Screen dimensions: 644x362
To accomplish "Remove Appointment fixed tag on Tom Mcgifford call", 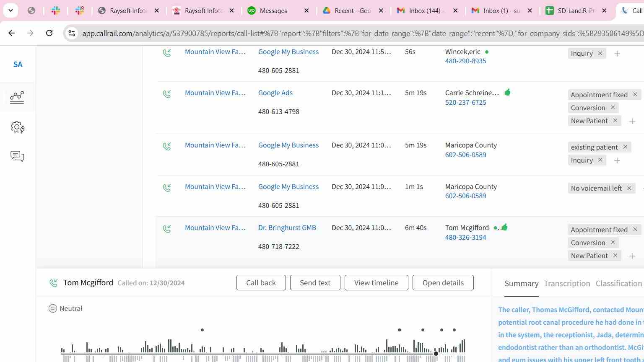I will pyautogui.click(x=635, y=230).
